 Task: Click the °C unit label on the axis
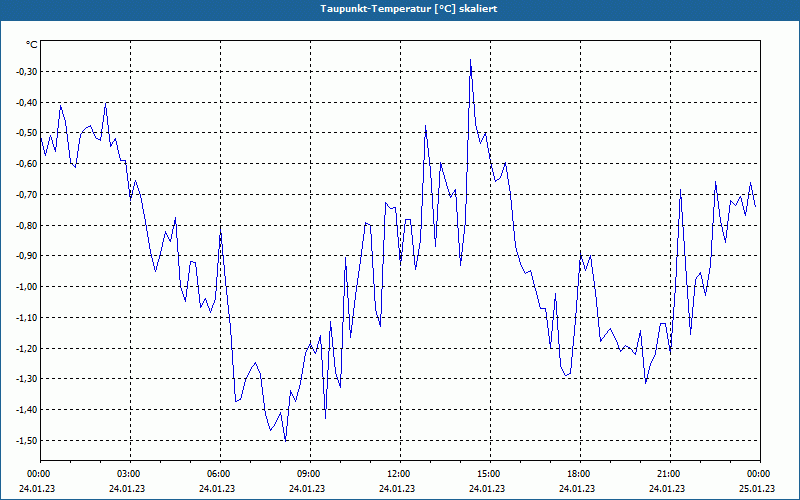coord(31,45)
